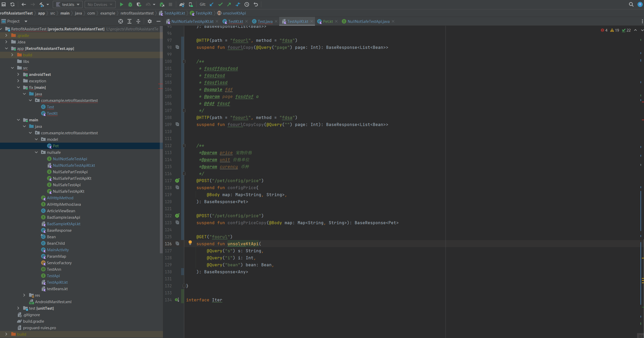Image resolution: width=644 pixels, height=338 pixels.
Task: Navigate back with the left arrow
Action: (24, 4)
